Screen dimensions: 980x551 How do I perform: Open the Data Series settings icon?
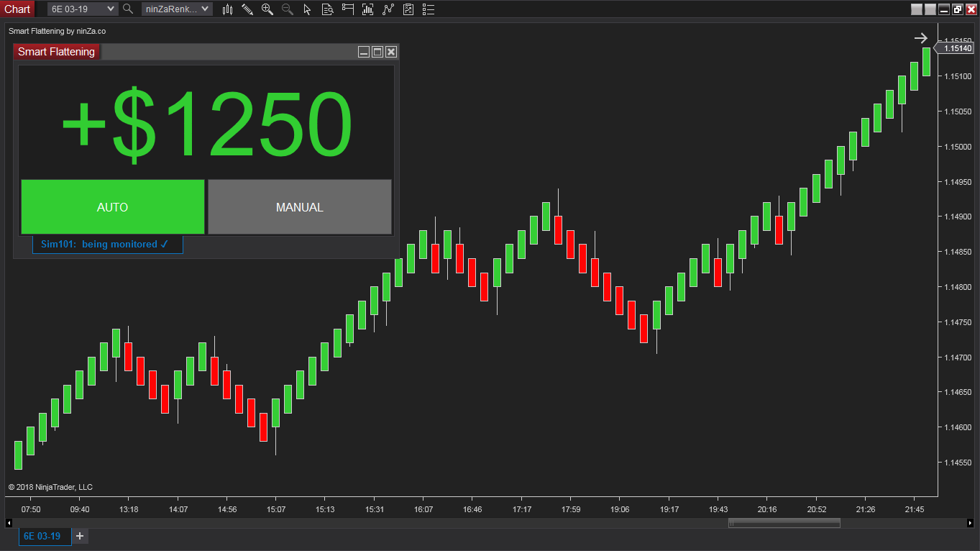tap(347, 9)
